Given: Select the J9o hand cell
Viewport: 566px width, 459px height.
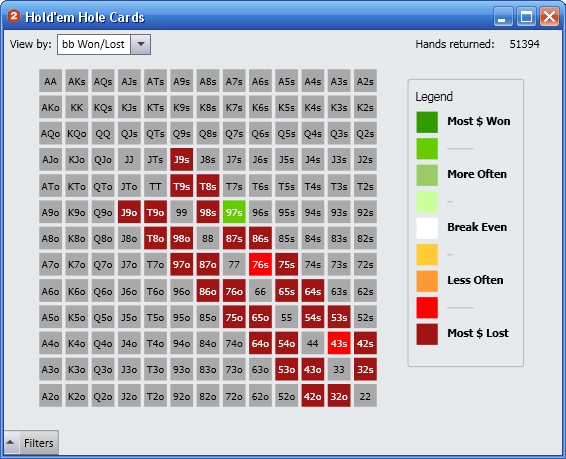Looking at the screenshot, I should 129,212.
